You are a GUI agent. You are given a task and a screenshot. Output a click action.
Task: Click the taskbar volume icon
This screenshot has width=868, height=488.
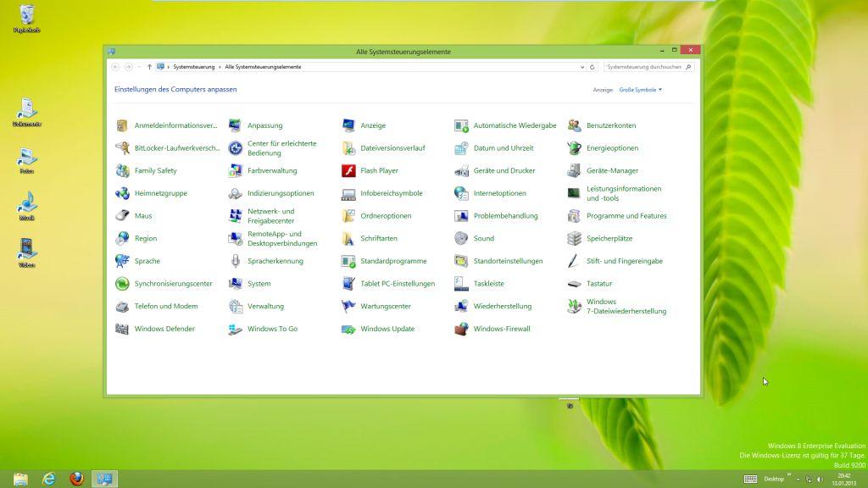820,480
